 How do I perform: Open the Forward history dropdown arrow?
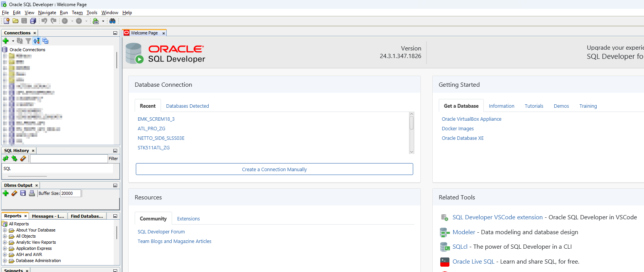86,21
